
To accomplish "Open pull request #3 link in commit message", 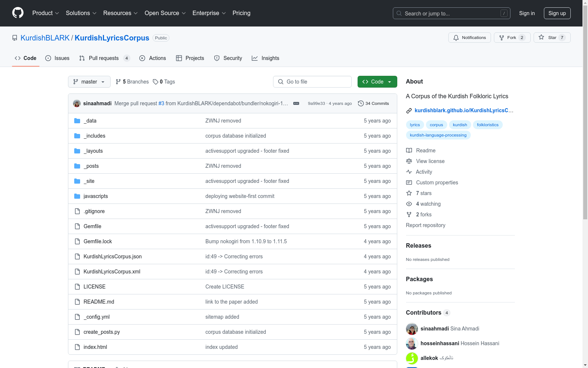I will coord(161,103).
